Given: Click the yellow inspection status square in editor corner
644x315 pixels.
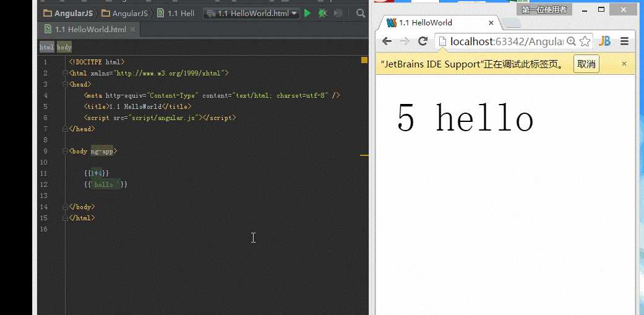Looking at the screenshot, I should click(364, 60).
